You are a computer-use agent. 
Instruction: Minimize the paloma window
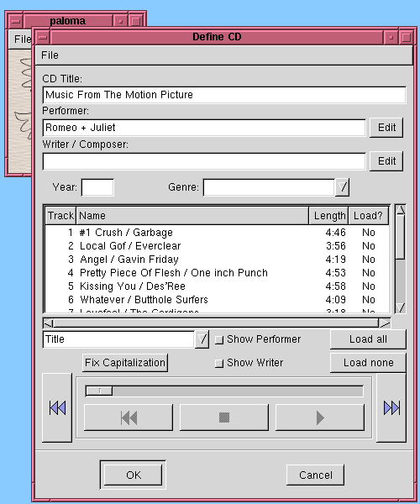[120, 21]
